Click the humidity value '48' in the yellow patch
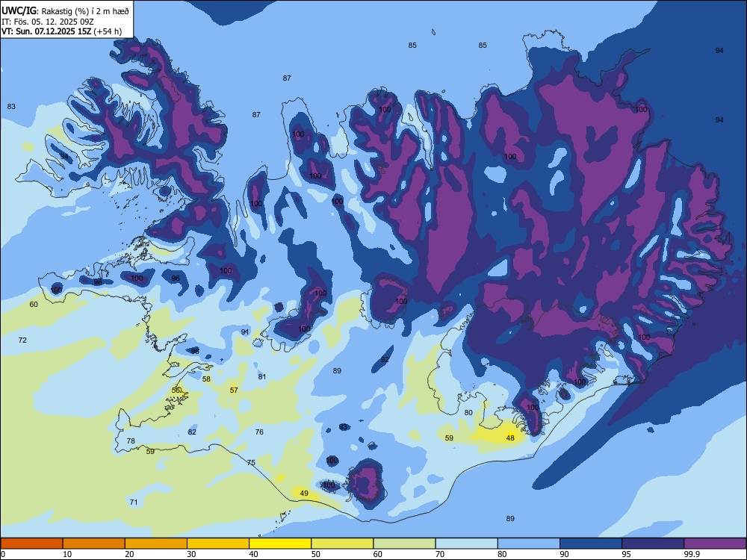 point(510,438)
